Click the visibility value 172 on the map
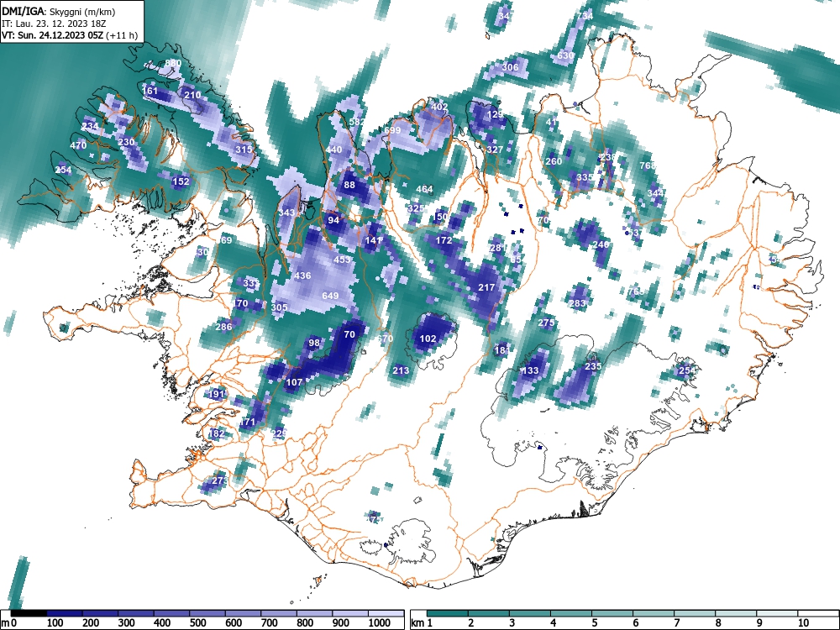The height and width of the screenshot is (630, 840). pyautogui.click(x=444, y=240)
